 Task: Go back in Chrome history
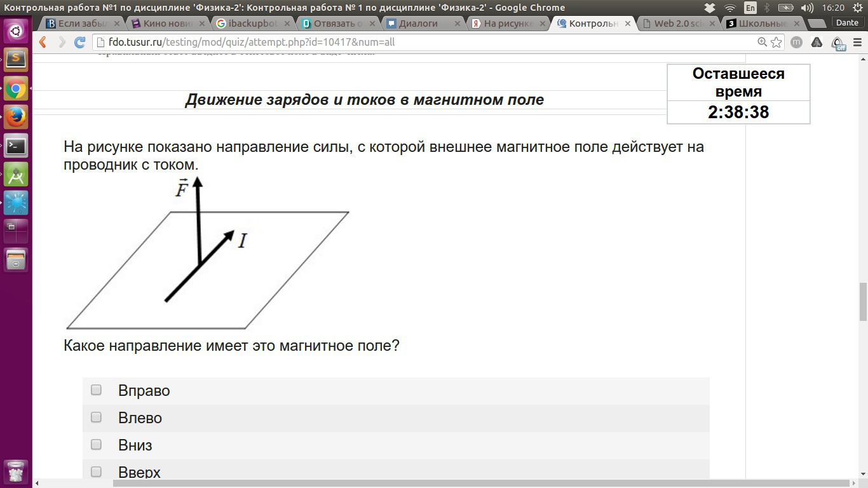[x=43, y=43]
